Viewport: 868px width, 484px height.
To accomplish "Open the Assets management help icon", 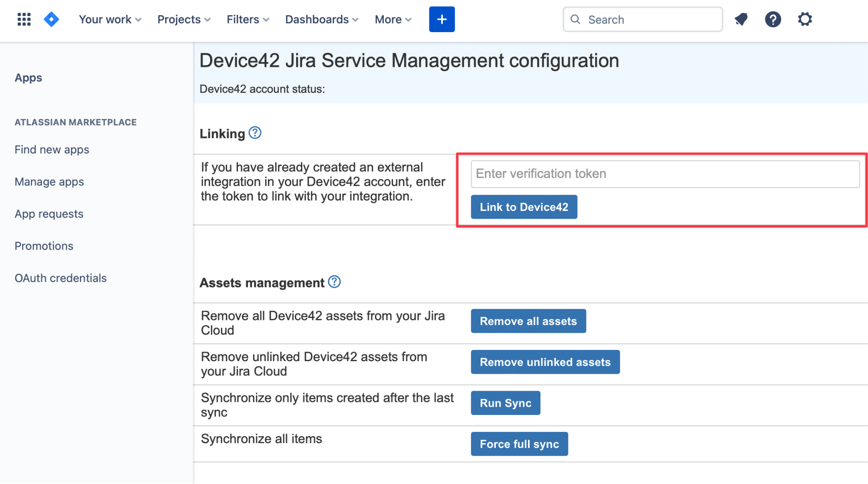I will tap(334, 282).
